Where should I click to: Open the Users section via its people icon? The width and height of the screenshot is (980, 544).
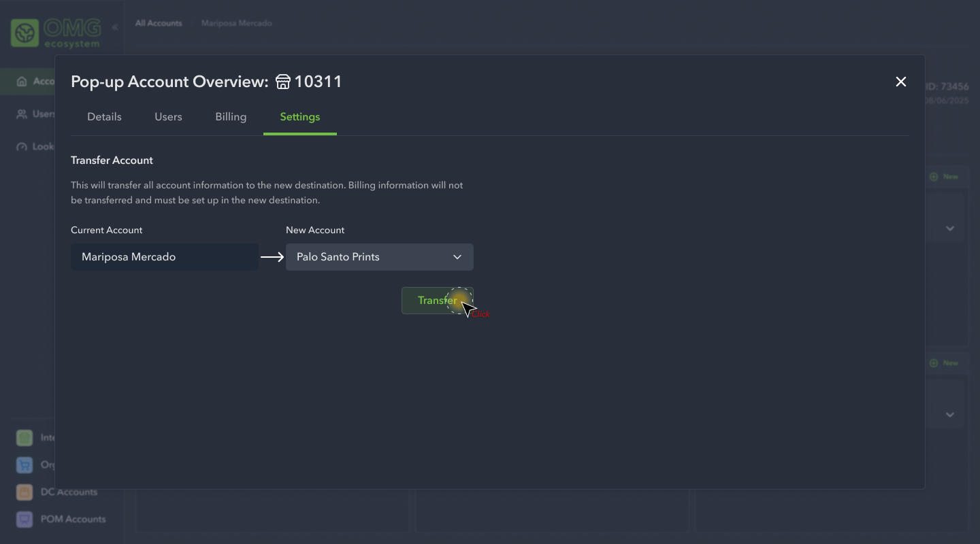pyautogui.click(x=20, y=114)
